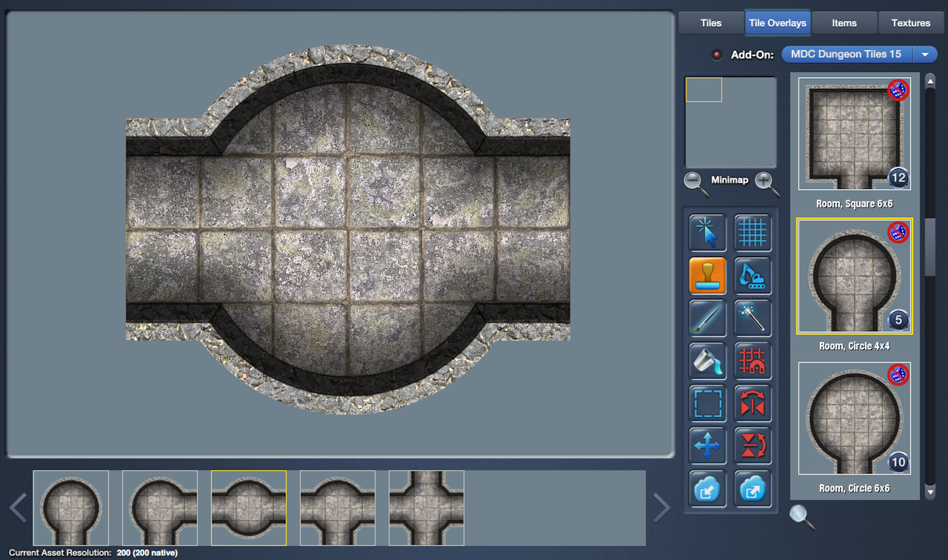The width and height of the screenshot is (948, 560).
Task: Click the tile list scrollbar handle
Action: coord(930,247)
